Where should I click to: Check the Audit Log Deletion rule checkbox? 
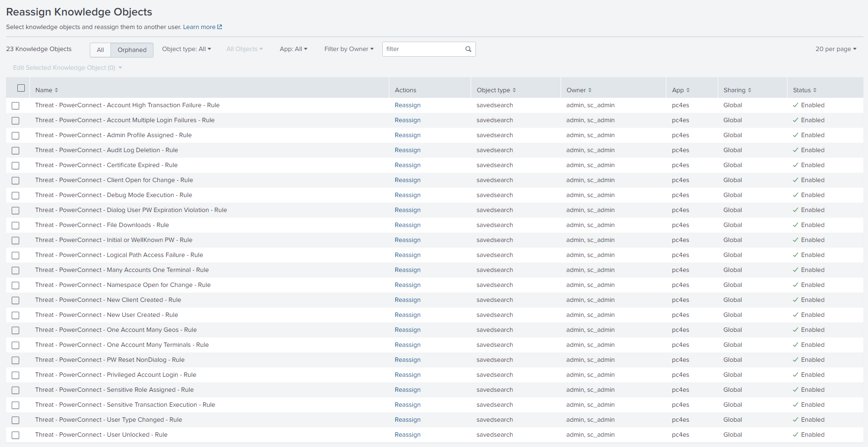click(x=15, y=151)
